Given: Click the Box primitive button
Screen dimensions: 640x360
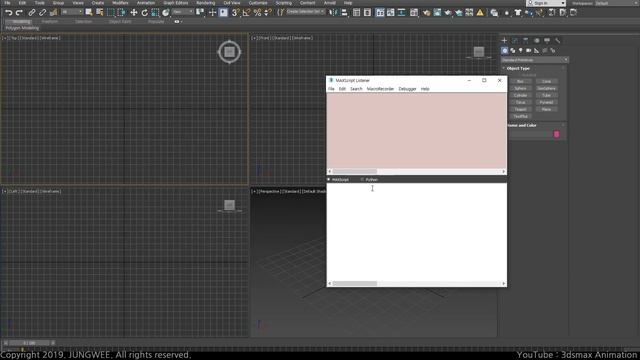Looking at the screenshot, I should (520, 81).
